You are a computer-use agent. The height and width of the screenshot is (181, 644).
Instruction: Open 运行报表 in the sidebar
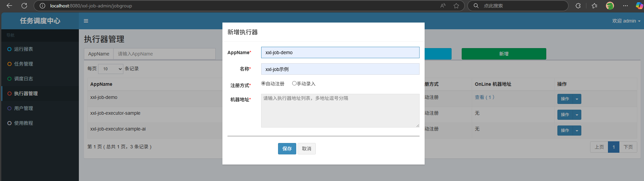click(40, 49)
